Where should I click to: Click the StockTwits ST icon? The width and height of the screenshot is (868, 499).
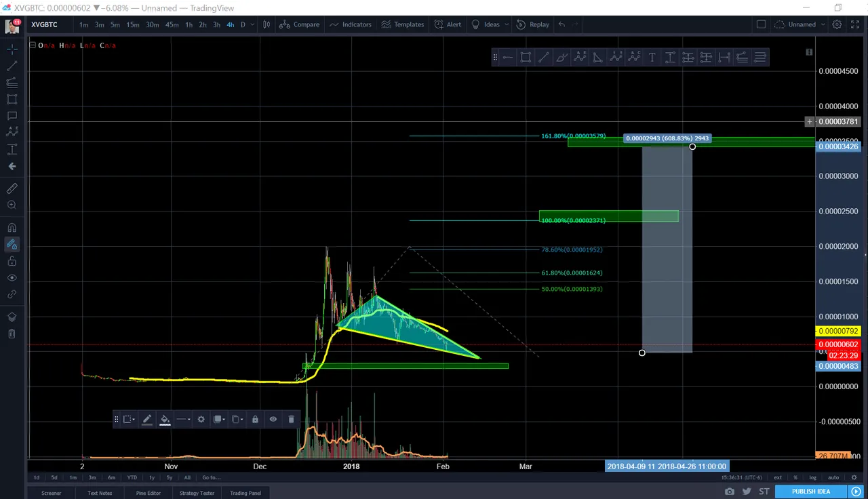(x=764, y=492)
